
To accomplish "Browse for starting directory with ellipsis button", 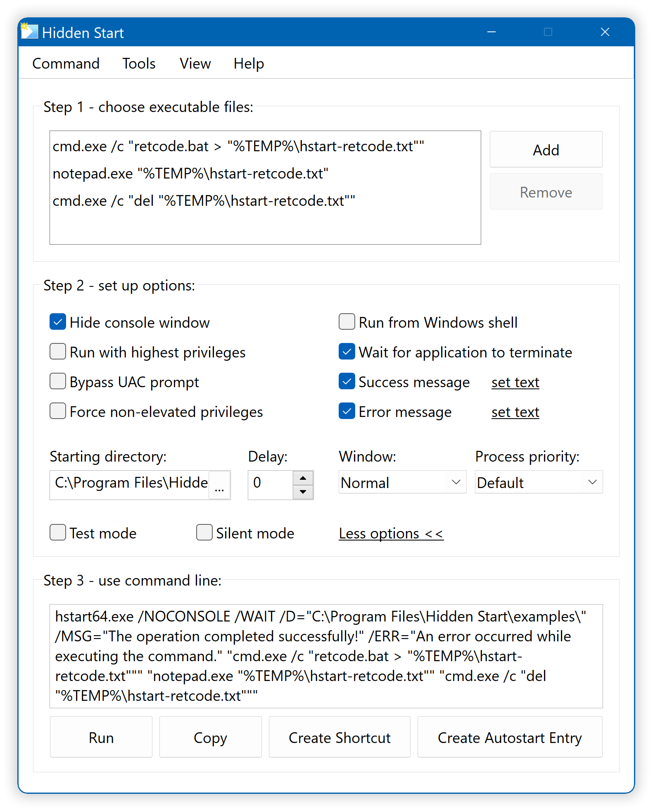I will pos(219,486).
